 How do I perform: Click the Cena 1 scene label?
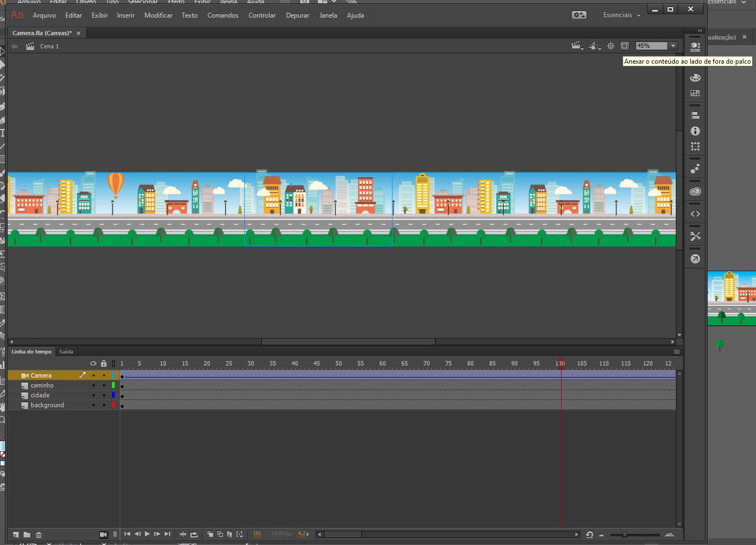[49, 46]
